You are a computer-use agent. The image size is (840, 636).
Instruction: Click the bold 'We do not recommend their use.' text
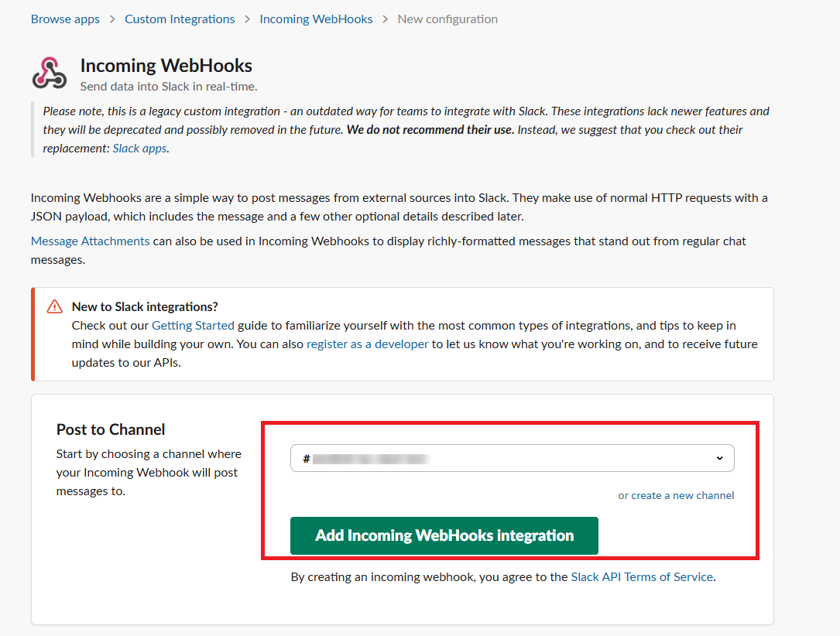coord(430,130)
